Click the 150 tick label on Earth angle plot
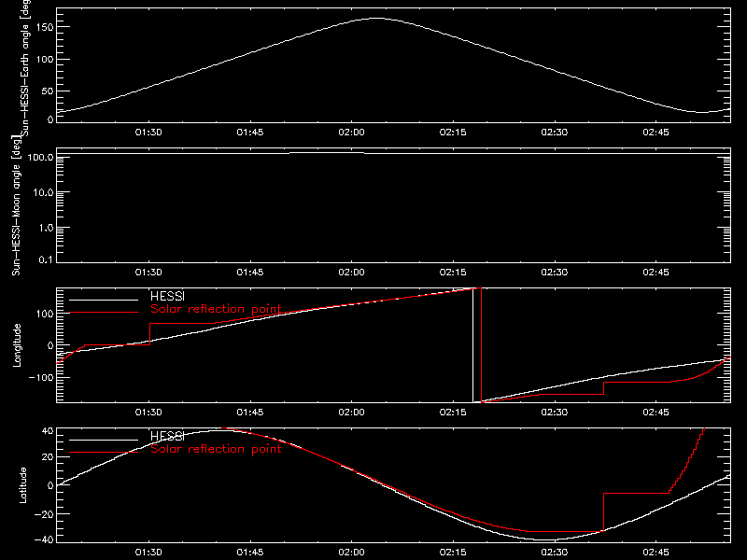Screen dimensions: 747x560 coord(45,27)
